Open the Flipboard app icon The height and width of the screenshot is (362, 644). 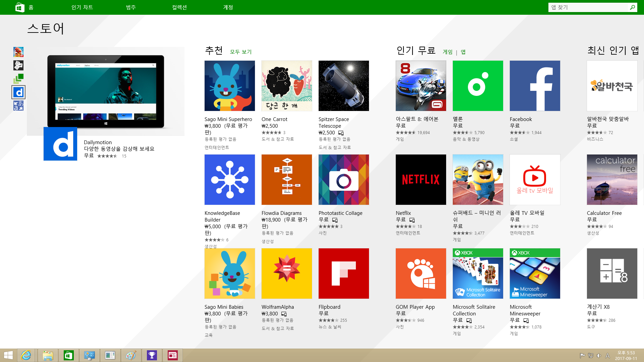click(x=344, y=274)
